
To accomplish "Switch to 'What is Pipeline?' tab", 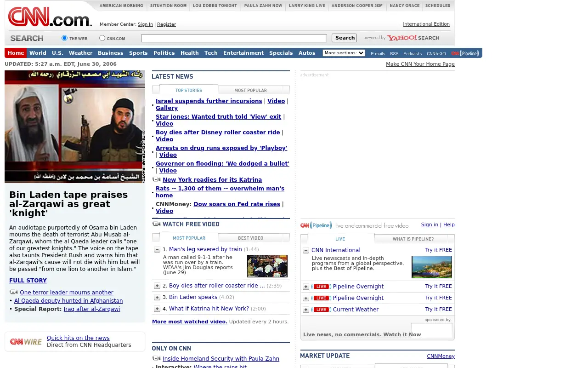I will (413, 239).
